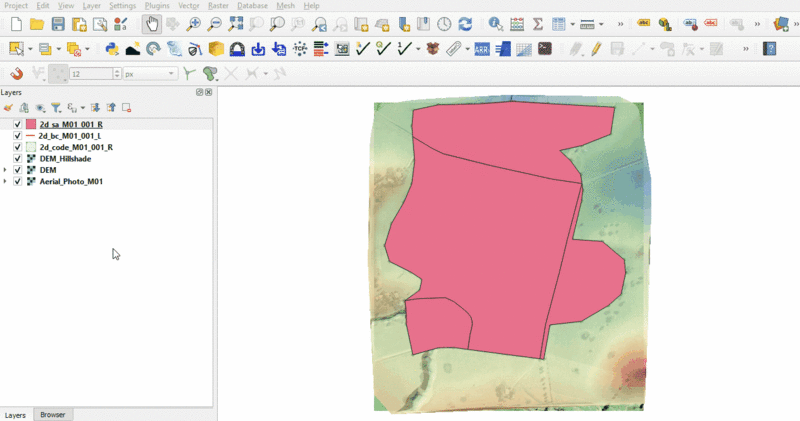Select the Pan Map hand tool
The width and height of the screenshot is (800, 421).
pyautogui.click(x=151, y=24)
